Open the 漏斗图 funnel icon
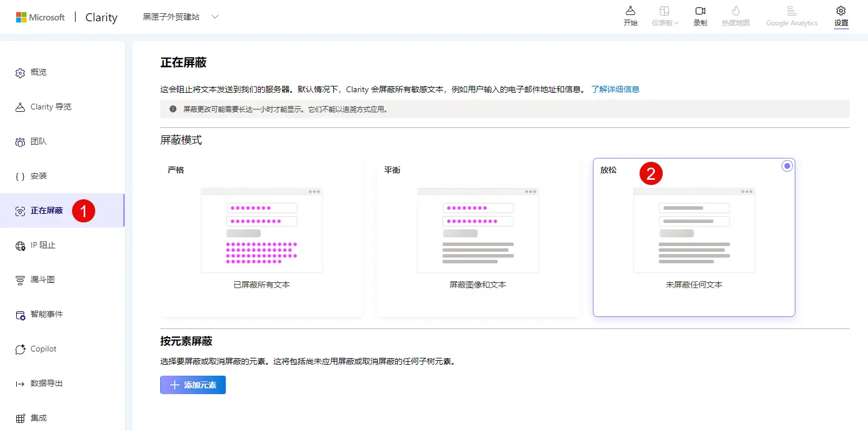Image resolution: width=868 pixels, height=431 pixels. [x=20, y=280]
